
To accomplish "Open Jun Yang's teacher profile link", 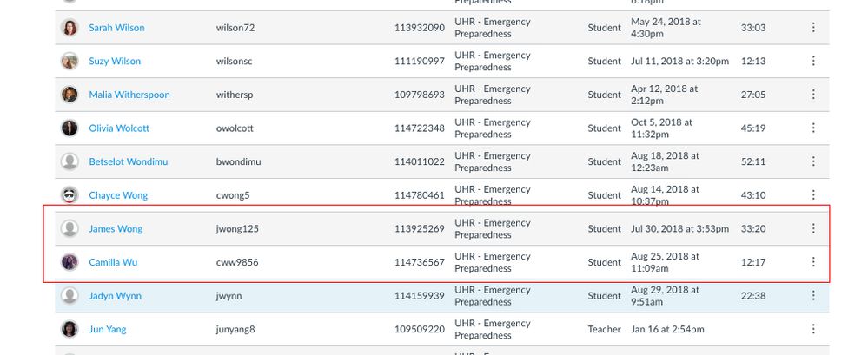I will (x=108, y=329).
